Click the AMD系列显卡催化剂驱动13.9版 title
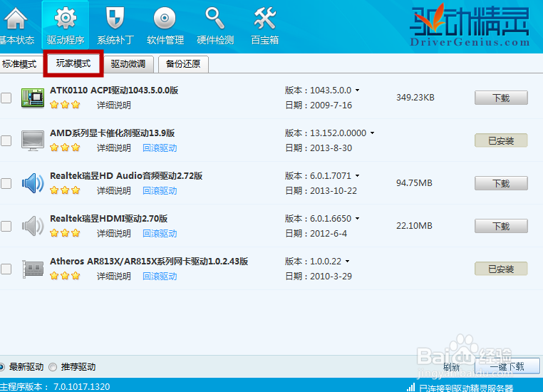This screenshot has height=392, width=543. coord(112,133)
